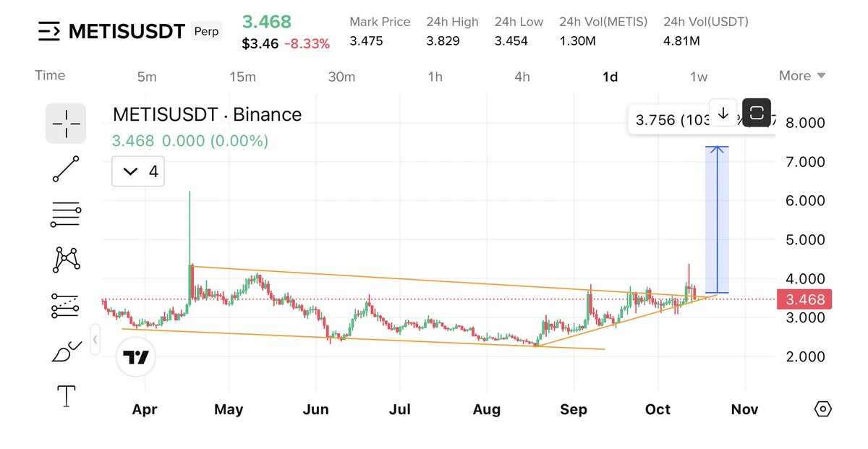Switch to the 1h timeframe
Viewport: 868px width, 449px height.
tap(435, 77)
